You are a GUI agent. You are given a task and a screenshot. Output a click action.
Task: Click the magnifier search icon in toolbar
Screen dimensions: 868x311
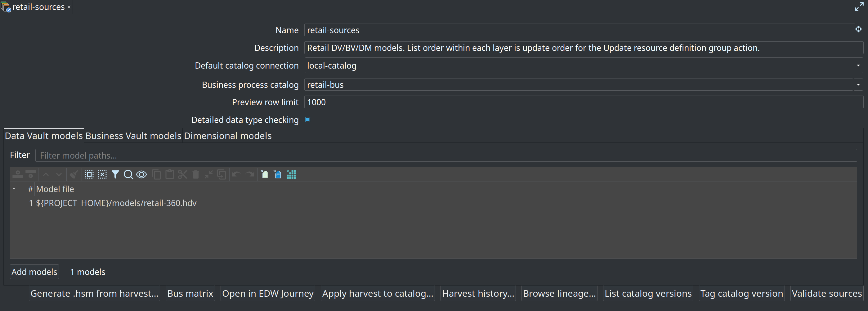[128, 174]
